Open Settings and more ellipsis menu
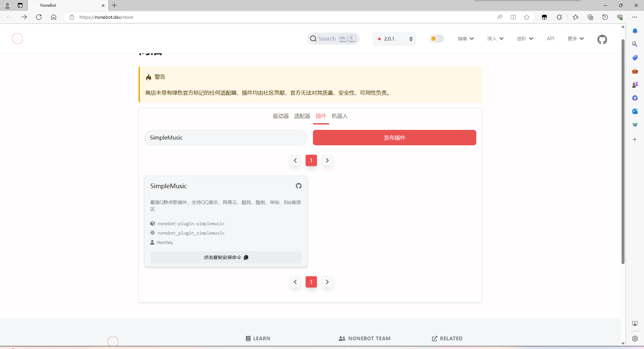 coord(635,17)
